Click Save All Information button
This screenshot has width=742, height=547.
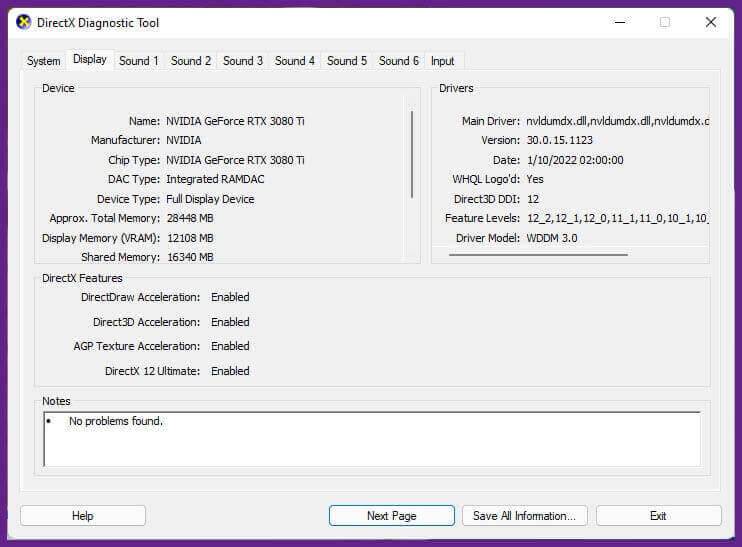[x=524, y=515]
